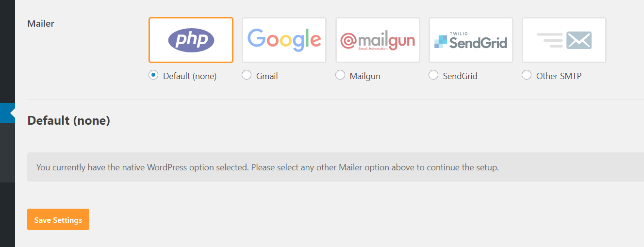Viewport: 644px width, 247px height.
Task: Open the dark gray sidebar submenu area
Action: coord(7,152)
